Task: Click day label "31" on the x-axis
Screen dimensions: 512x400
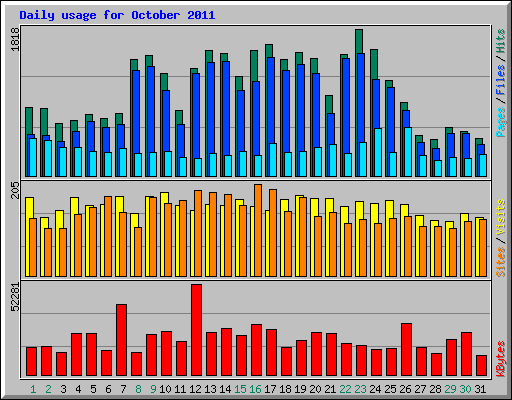Action: coord(480,389)
